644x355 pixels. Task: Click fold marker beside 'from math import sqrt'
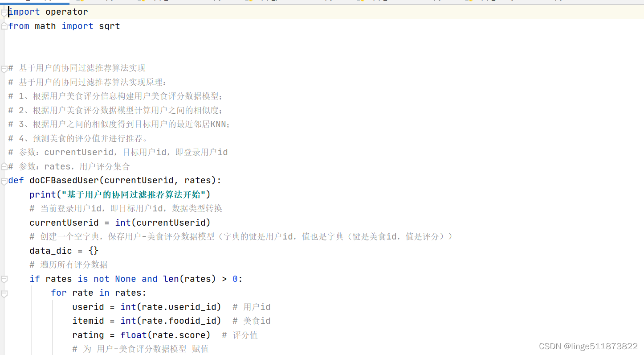pos(4,26)
